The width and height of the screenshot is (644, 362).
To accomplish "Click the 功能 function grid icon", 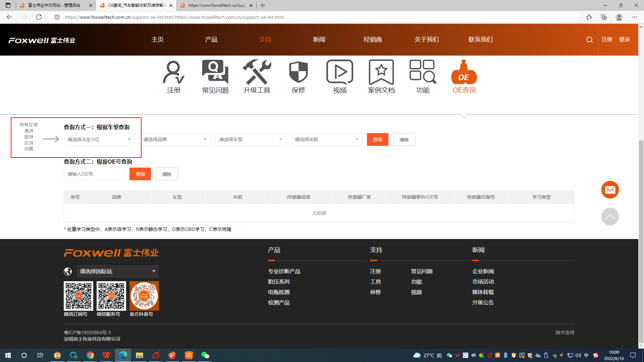I will tap(423, 72).
